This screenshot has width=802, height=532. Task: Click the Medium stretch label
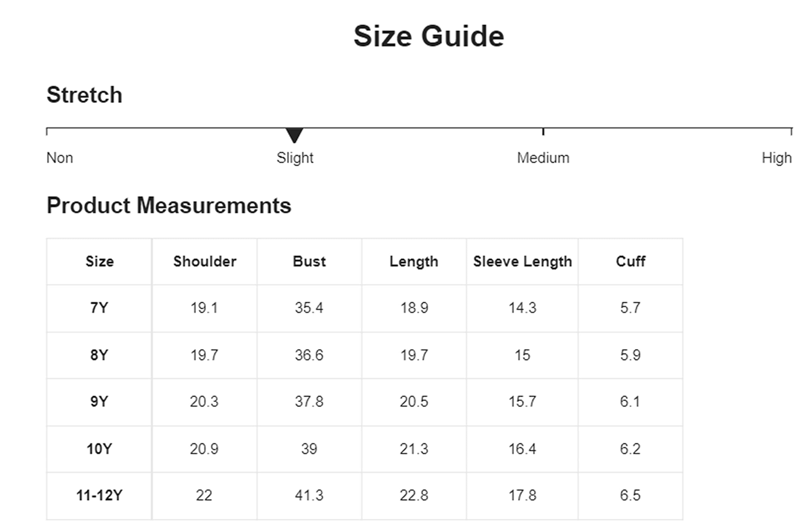543,158
